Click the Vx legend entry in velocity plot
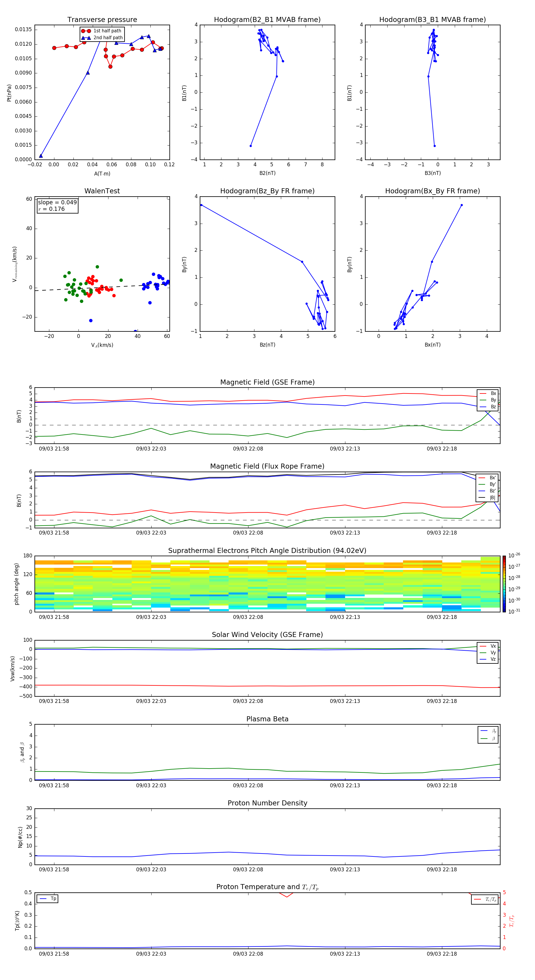Viewport: 535px width, 980px height. (x=488, y=646)
